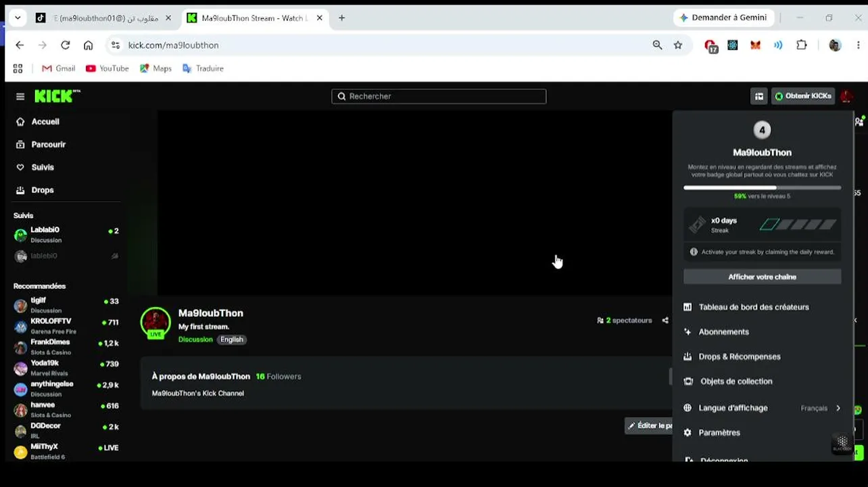Screen dimensions: 868x487
Task: Open the Chrome three-dot menu
Action: [x=858, y=45]
